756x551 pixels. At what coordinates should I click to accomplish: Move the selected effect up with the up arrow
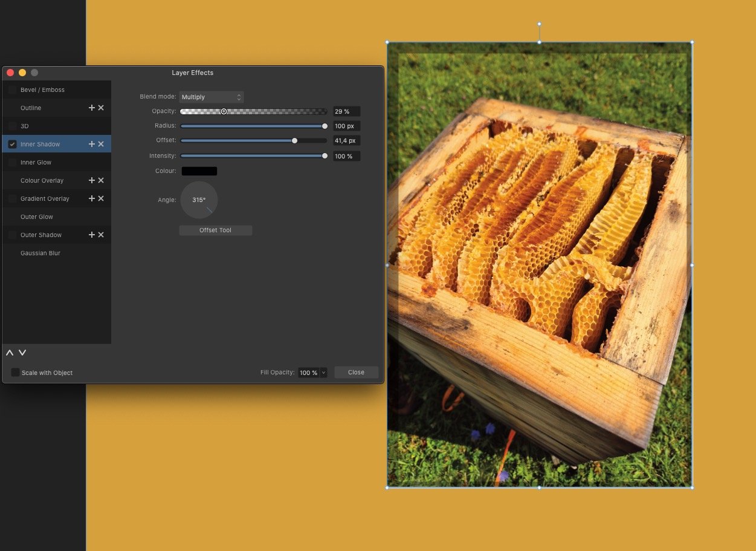click(x=10, y=353)
